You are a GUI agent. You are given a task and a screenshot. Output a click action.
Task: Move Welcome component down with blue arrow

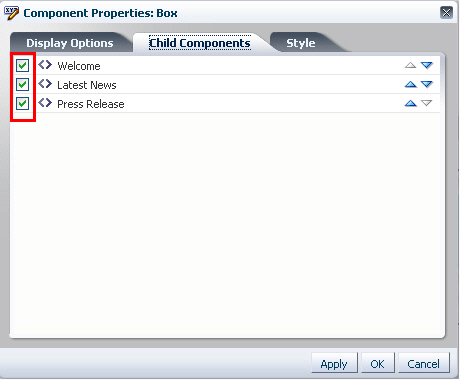click(x=426, y=65)
